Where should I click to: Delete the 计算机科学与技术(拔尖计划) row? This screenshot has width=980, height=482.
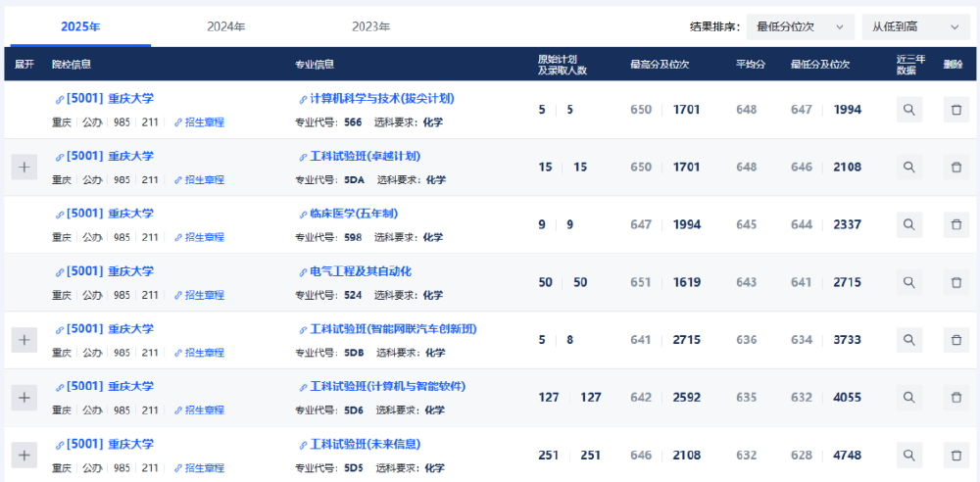click(x=956, y=110)
